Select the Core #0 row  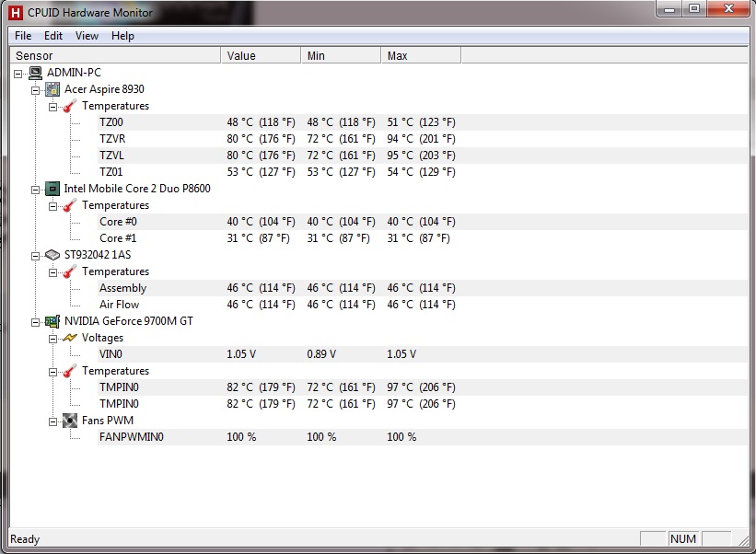pyautogui.click(x=423, y=222)
